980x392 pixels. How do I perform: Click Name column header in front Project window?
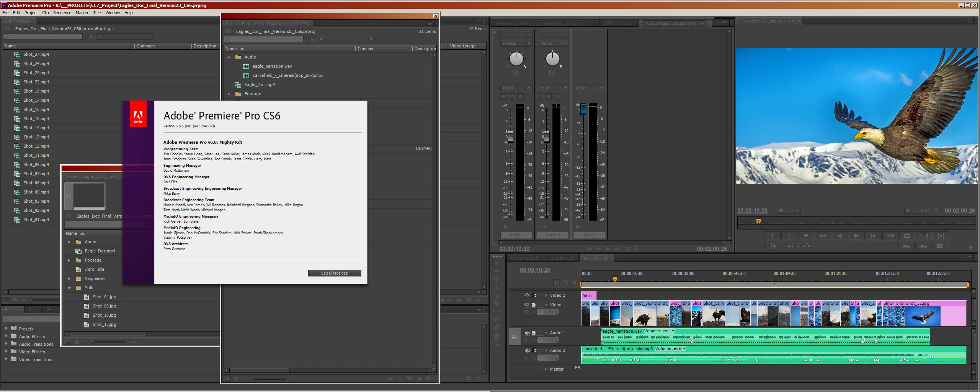[x=289, y=49]
